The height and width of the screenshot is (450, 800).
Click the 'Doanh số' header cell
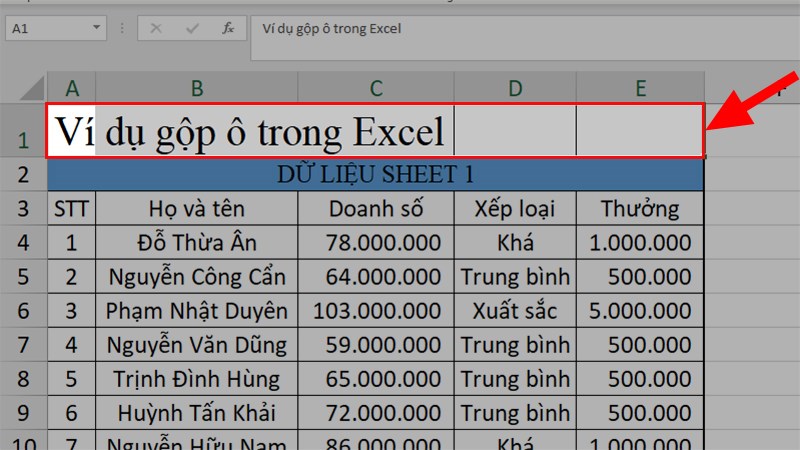[x=376, y=209]
